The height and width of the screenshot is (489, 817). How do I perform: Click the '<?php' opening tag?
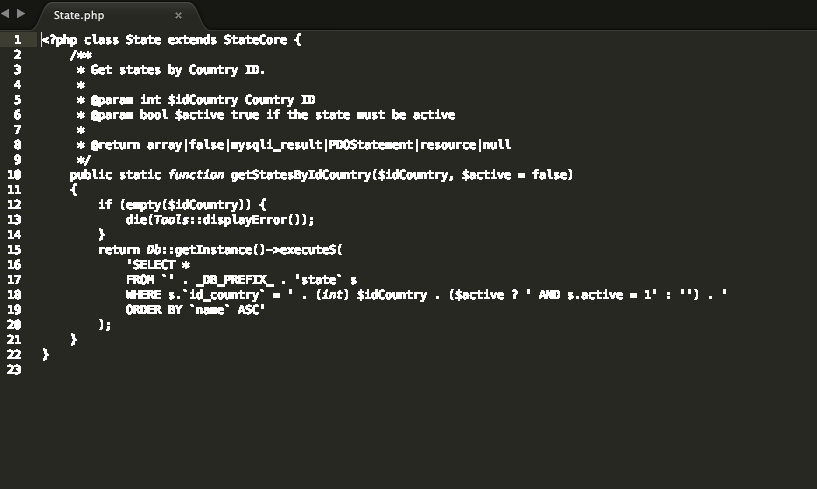tap(59, 40)
